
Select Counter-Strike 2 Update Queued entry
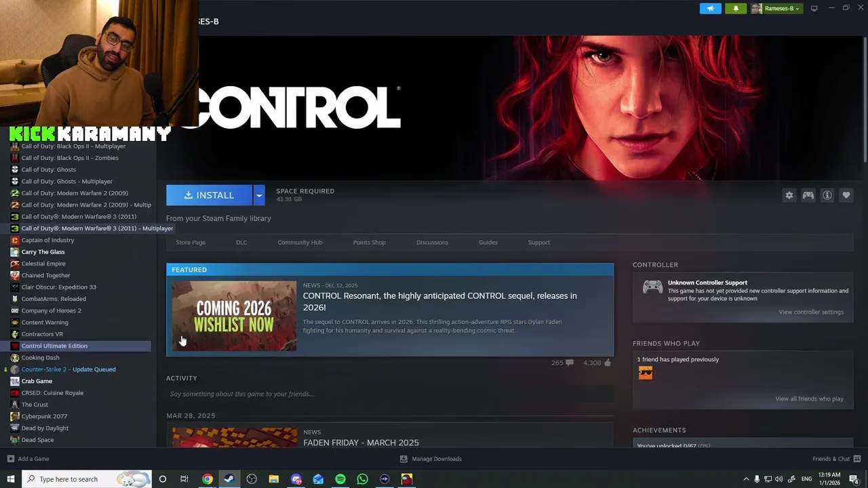tap(68, 369)
